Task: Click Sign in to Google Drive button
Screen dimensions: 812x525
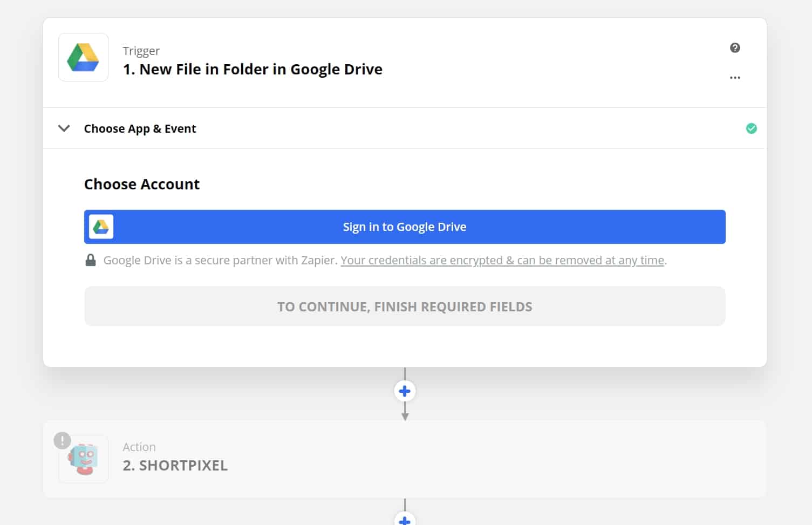Action: [x=405, y=227]
